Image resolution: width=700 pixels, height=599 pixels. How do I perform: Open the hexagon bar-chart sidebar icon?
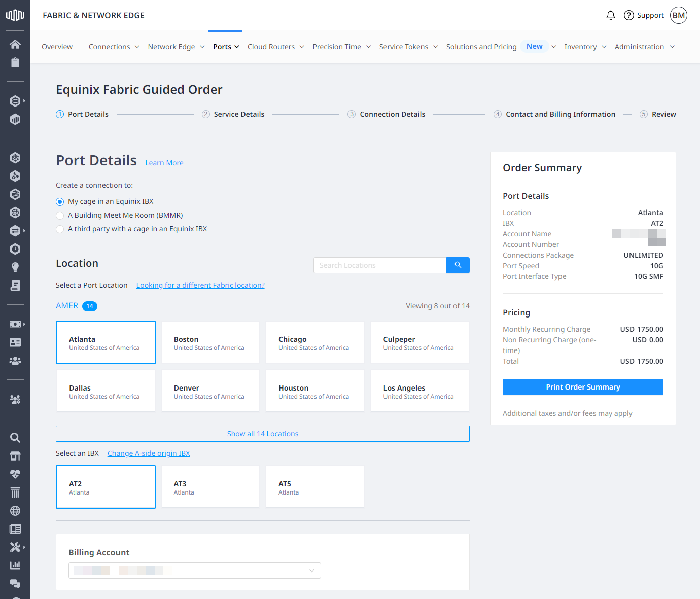pos(15,119)
